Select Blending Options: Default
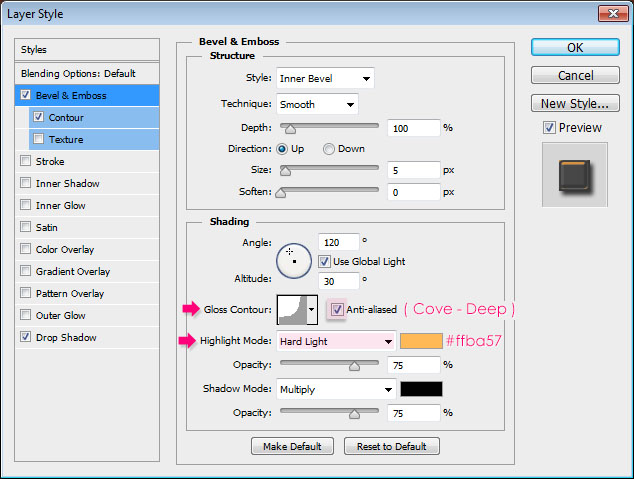The width and height of the screenshot is (634, 479). [87, 74]
